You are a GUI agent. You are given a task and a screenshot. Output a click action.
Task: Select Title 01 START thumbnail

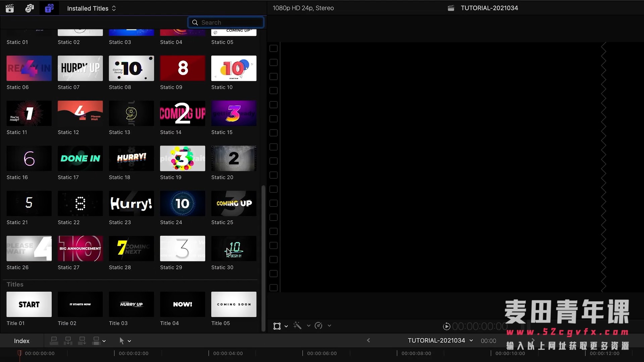point(29,304)
